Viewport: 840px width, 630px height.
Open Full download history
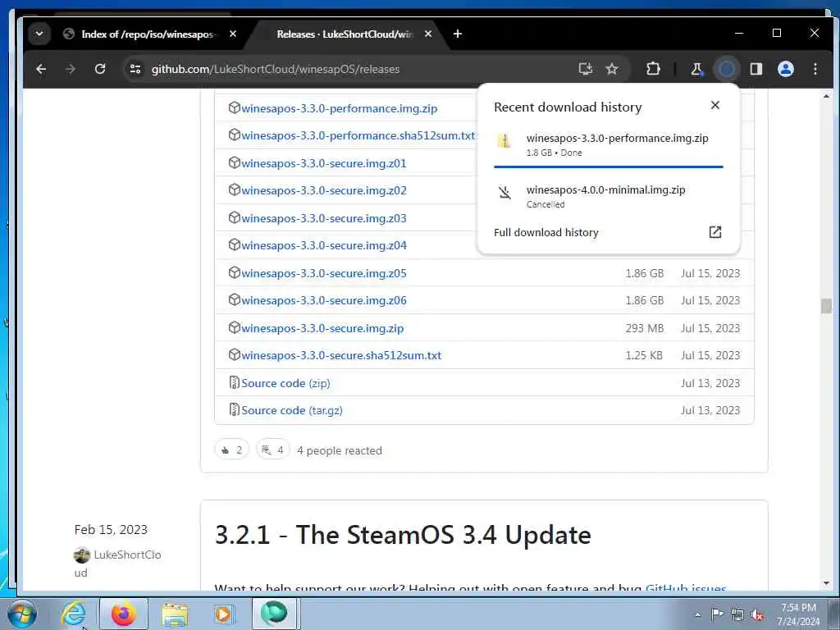point(546,232)
